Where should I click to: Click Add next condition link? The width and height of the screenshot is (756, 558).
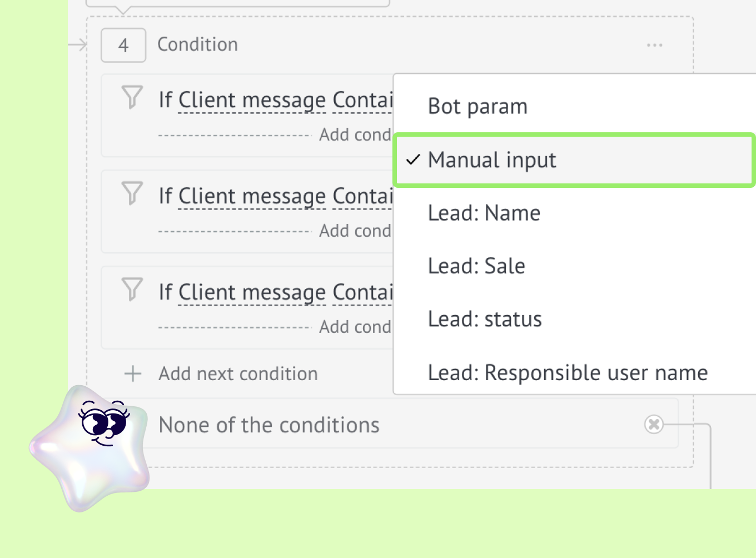click(238, 374)
